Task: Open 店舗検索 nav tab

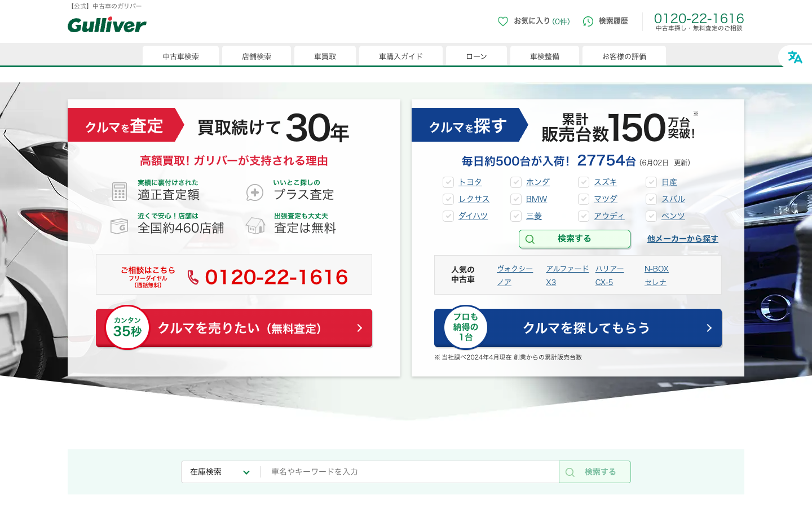Action: pyautogui.click(x=257, y=56)
